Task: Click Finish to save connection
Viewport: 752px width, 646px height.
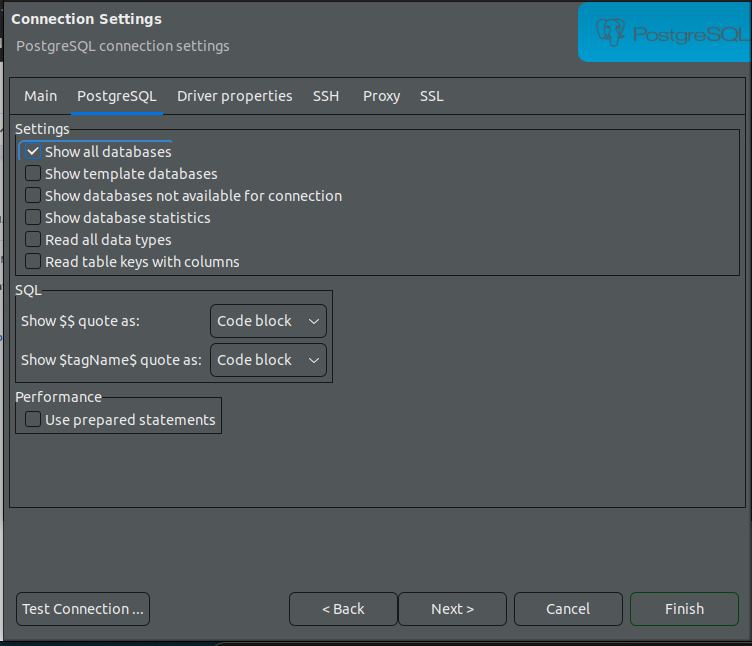Action: [x=684, y=609]
